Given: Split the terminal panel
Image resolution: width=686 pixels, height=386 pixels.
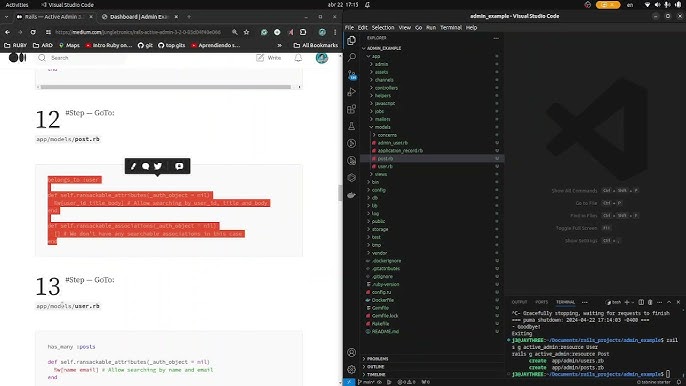Looking at the screenshot, I should 641,302.
